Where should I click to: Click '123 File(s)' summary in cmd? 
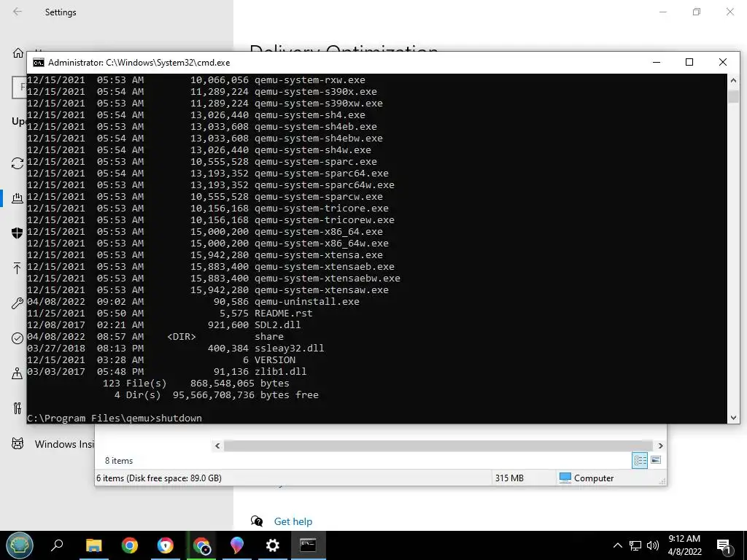click(135, 384)
